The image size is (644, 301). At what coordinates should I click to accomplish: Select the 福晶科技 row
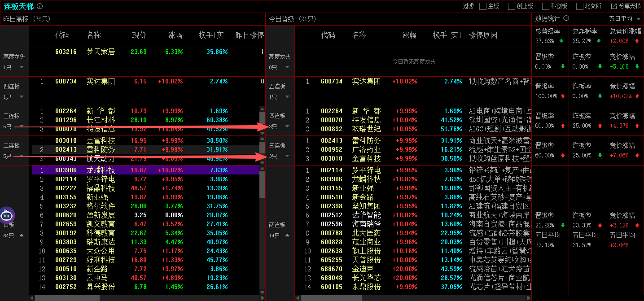145,188
